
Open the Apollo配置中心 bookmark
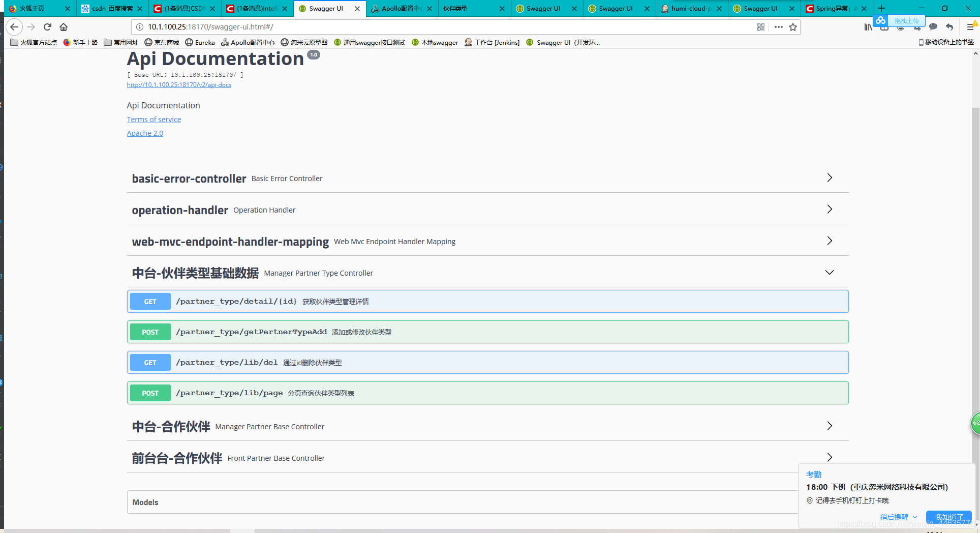[248, 42]
